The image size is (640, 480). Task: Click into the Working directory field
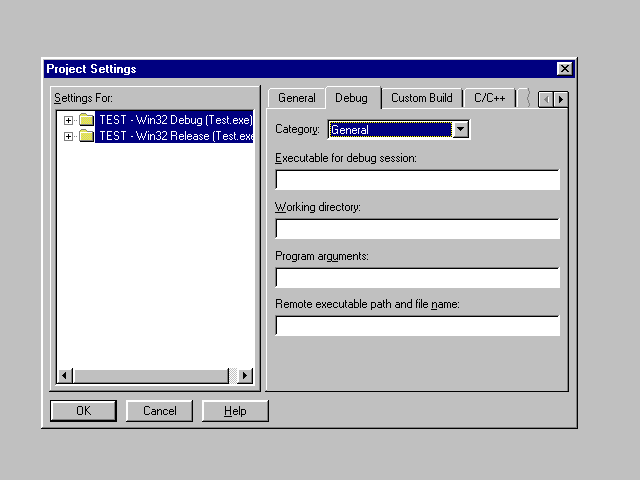[x=417, y=229]
